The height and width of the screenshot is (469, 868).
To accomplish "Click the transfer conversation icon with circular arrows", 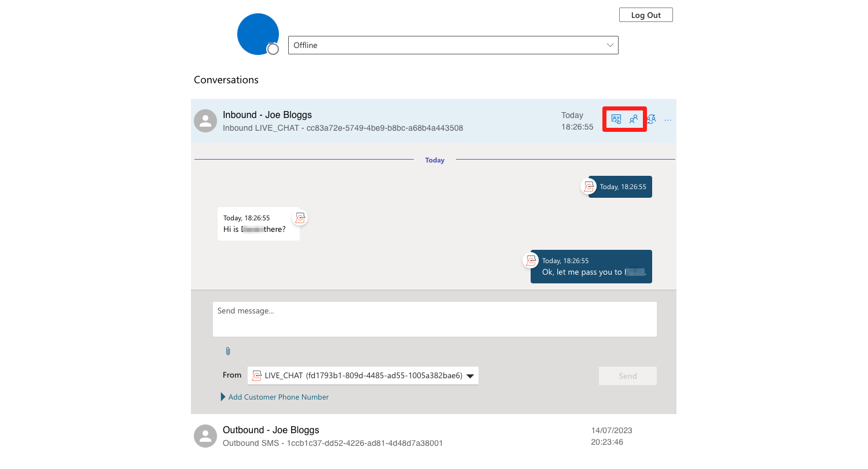I will click(651, 119).
